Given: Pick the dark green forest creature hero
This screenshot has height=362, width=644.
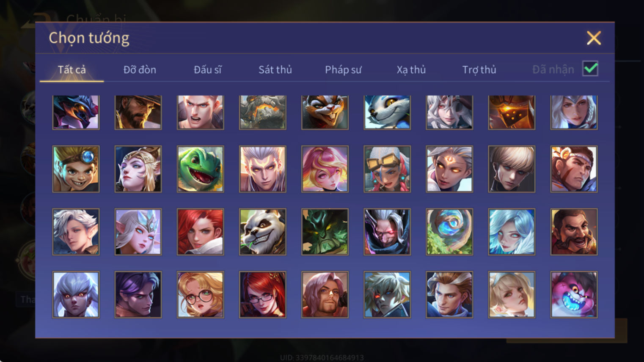Looking at the screenshot, I should coord(325,232).
